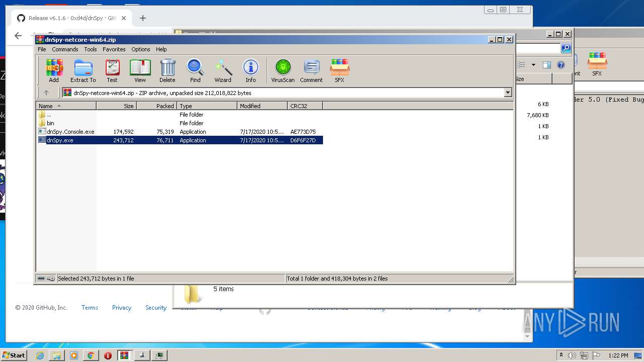Open Windows Explorer from the taskbar
The image size is (644, 362).
click(x=57, y=355)
